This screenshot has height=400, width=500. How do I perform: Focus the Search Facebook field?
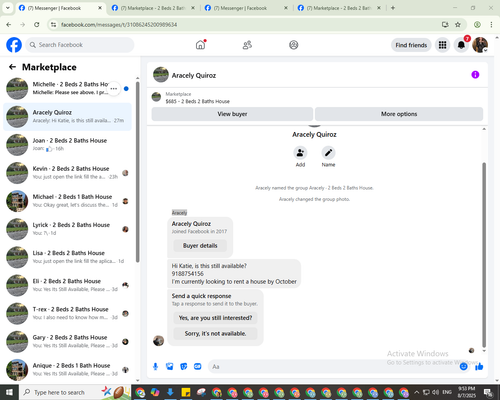pos(80,45)
